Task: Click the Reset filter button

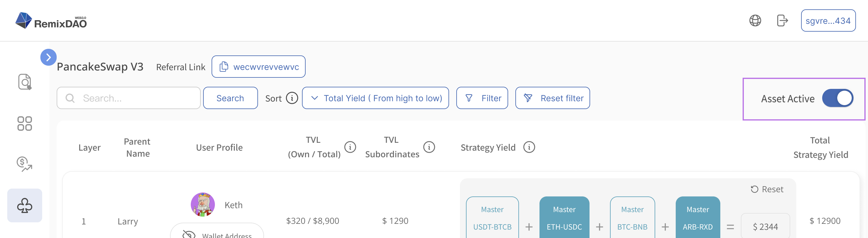Action: pos(552,98)
